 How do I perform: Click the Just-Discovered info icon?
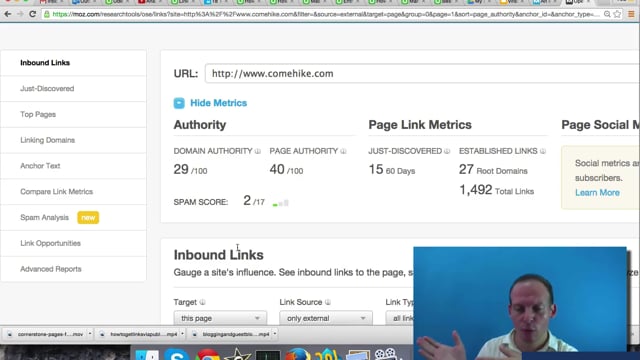click(x=447, y=151)
